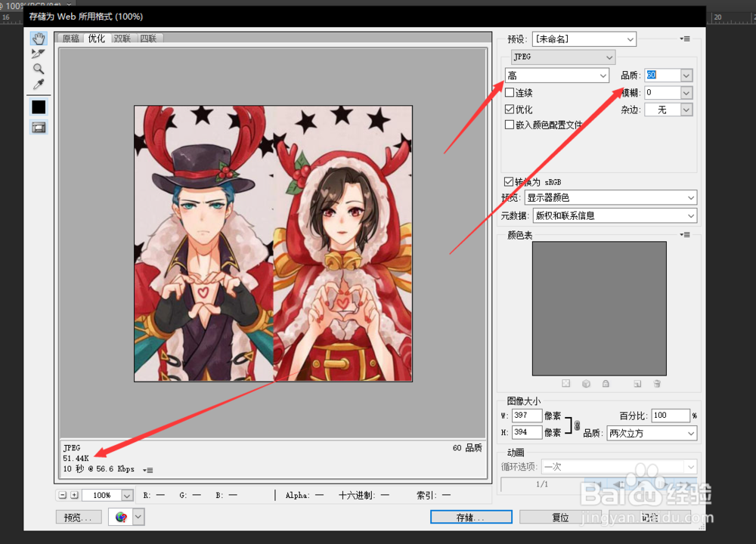Click the web-shift cube color-table icon

586,384
